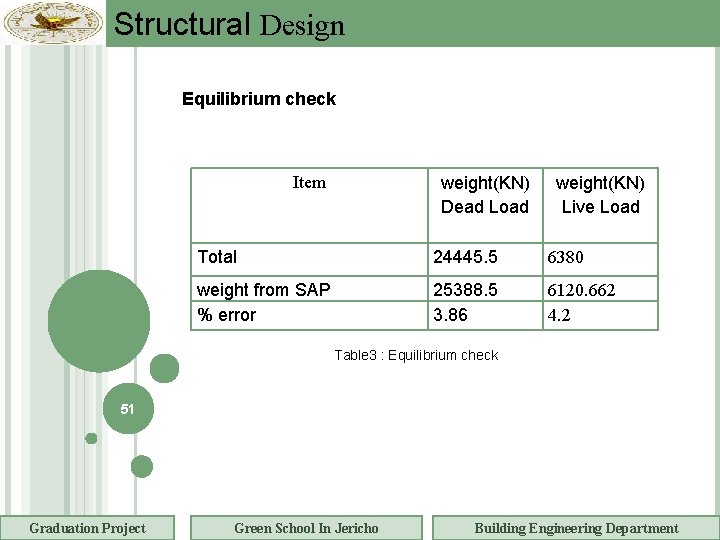Click the "Building Engineering Department" footer box

(576, 528)
